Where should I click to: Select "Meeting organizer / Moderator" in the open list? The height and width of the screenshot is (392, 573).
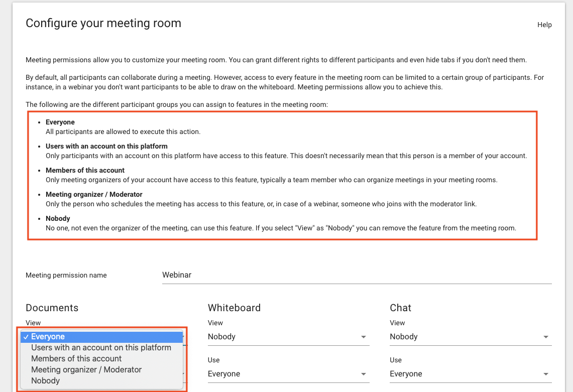(x=102, y=369)
